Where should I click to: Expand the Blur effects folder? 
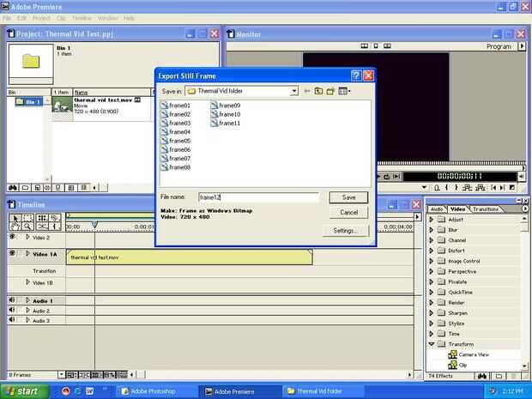(432, 230)
